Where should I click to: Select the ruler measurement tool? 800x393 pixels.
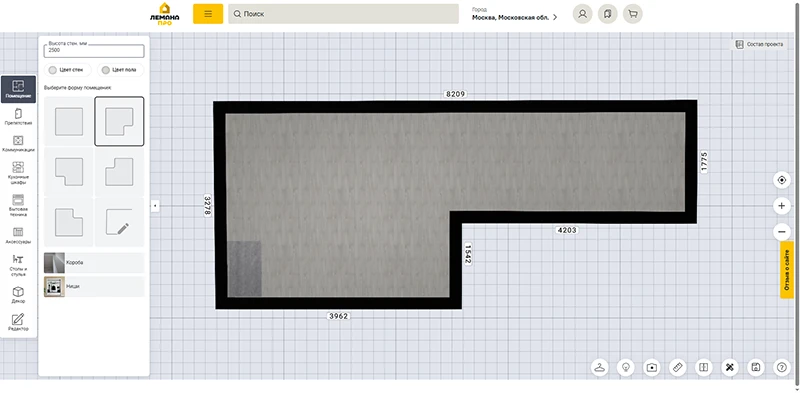click(678, 367)
